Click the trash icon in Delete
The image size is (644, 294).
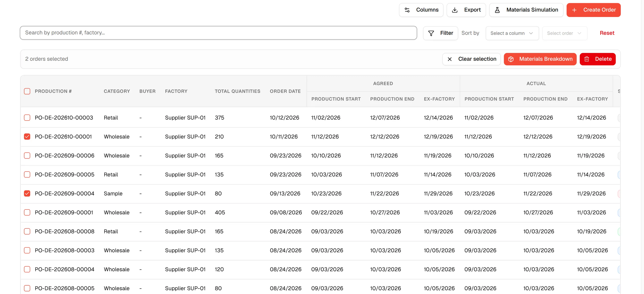tap(587, 59)
